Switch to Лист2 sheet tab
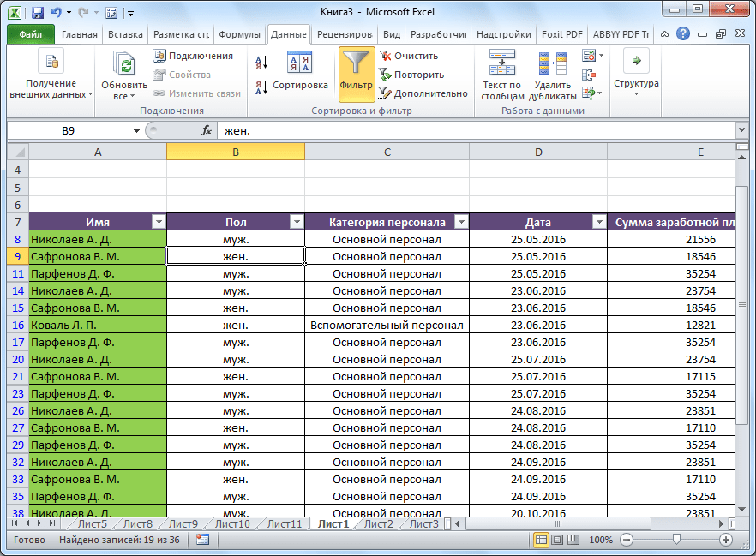756x556 pixels. pos(379,524)
